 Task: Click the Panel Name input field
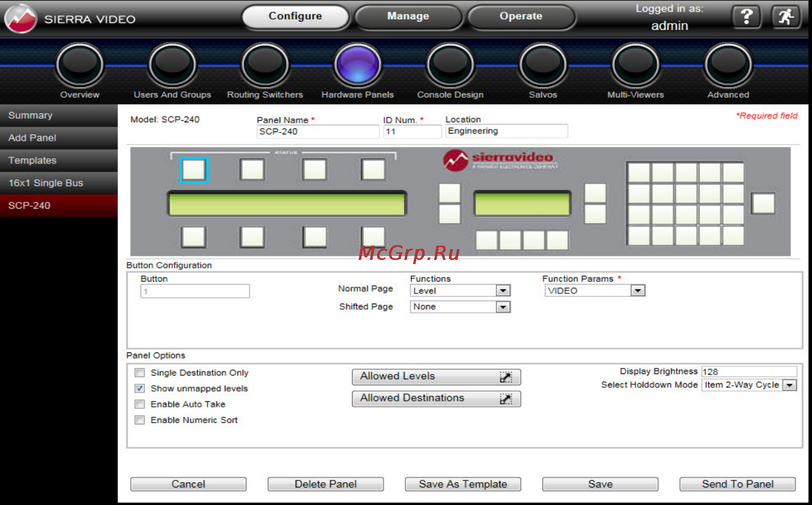[318, 132]
